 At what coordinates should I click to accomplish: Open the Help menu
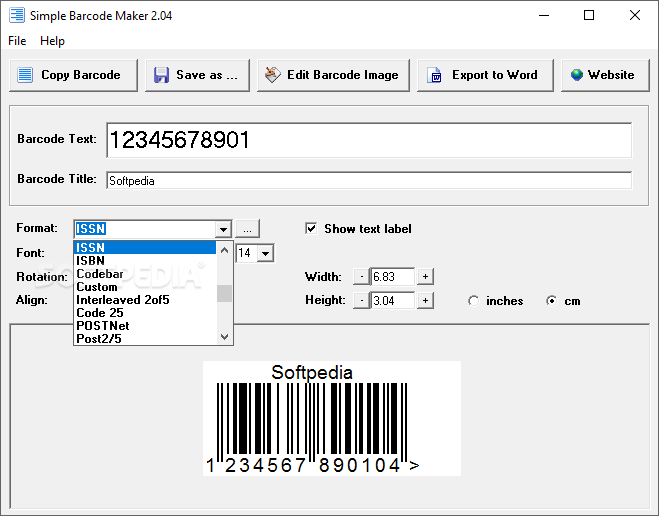click(x=53, y=41)
